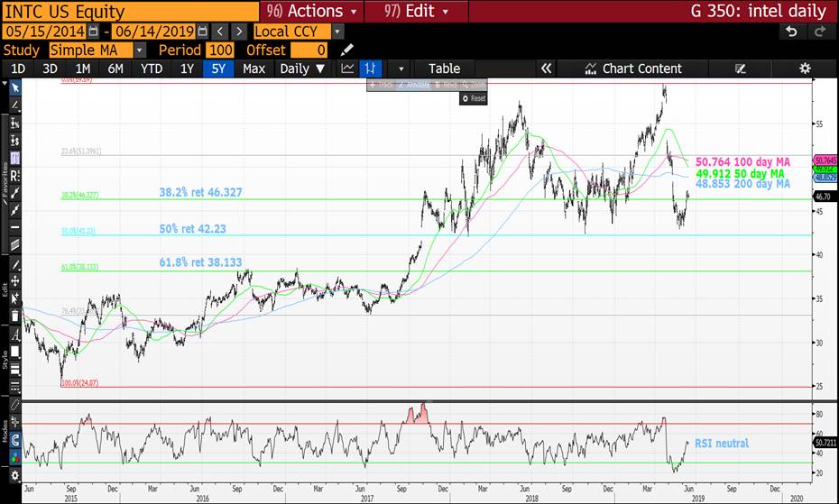Select the 6M range tab
This screenshot has height=504, width=839.
click(115, 69)
